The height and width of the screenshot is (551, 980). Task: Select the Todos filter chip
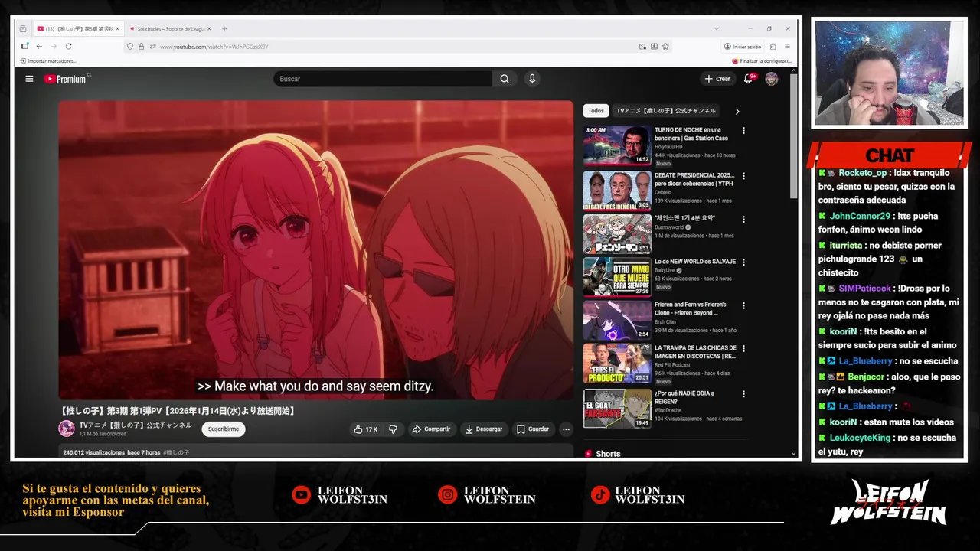point(596,111)
